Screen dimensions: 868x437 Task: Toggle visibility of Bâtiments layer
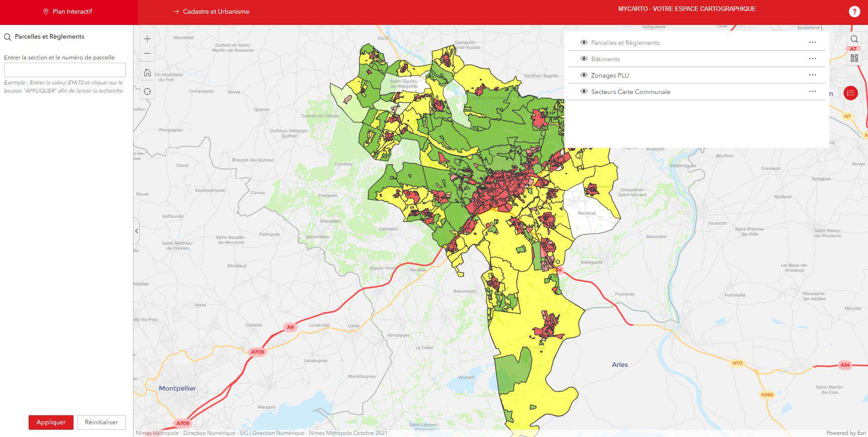[x=584, y=59]
